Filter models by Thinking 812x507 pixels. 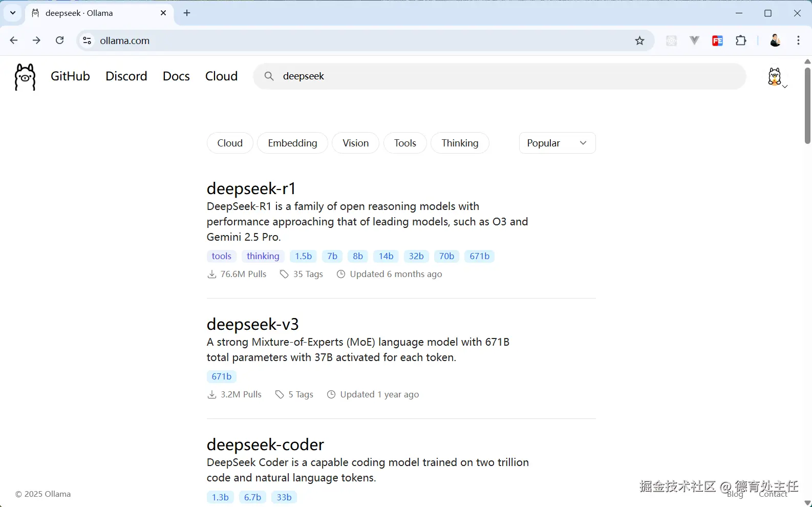[x=460, y=143]
